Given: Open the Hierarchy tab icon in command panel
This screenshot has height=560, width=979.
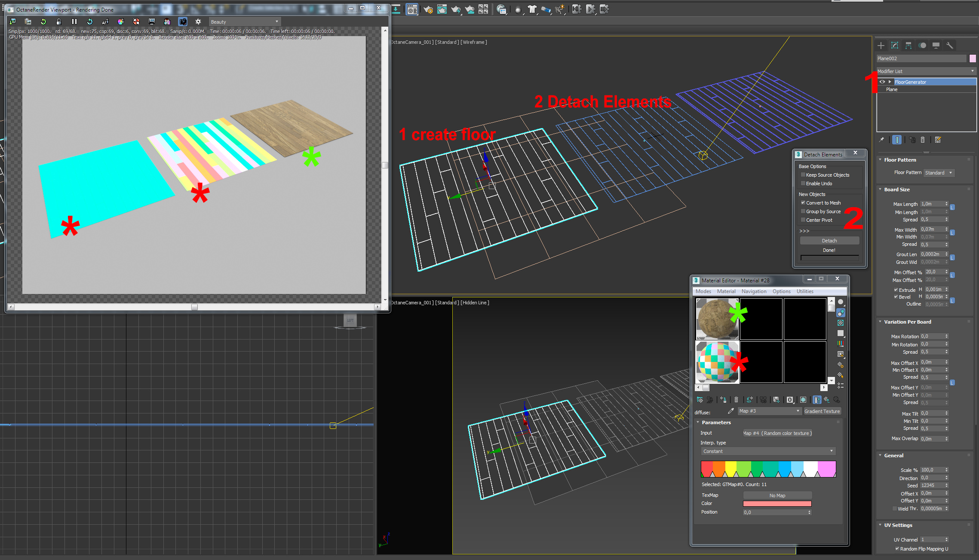Looking at the screenshot, I should [908, 46].
